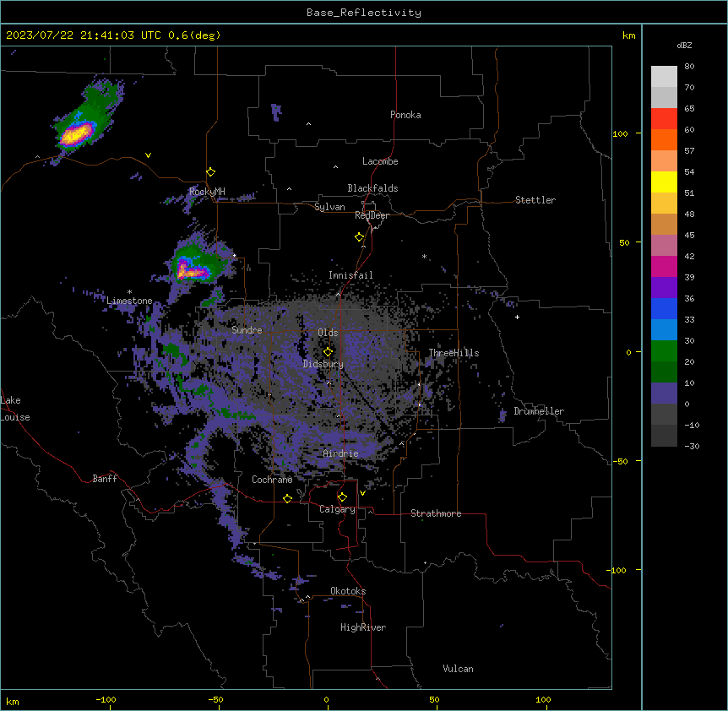This screenshot has height=711, width=728.
Task: Click the white asterisk marker east of Innisfail
Action: (x=424, y=256)
